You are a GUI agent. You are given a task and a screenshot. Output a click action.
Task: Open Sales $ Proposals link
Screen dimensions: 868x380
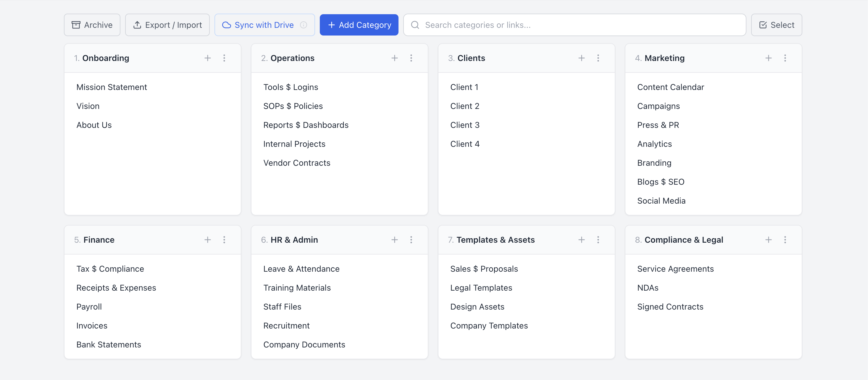point(484,269)
